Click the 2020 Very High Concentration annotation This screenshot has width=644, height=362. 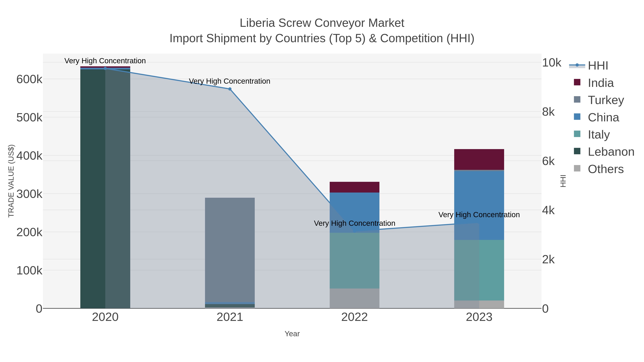[105, 61]
